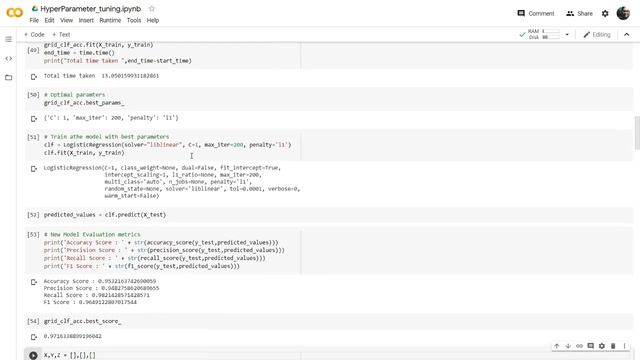Click the 'Total time taken' output text
640x360 pixels.
tap(101, 76)
